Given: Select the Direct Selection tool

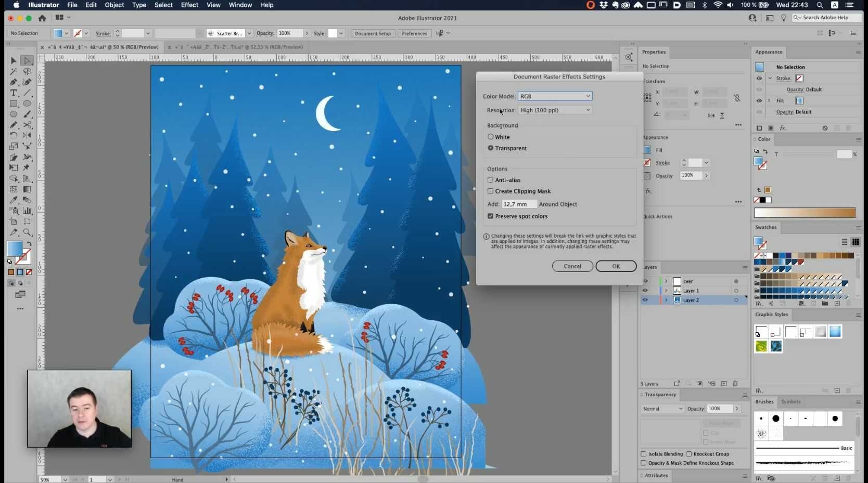Looking at the screenshot, I should pos(27,60).
